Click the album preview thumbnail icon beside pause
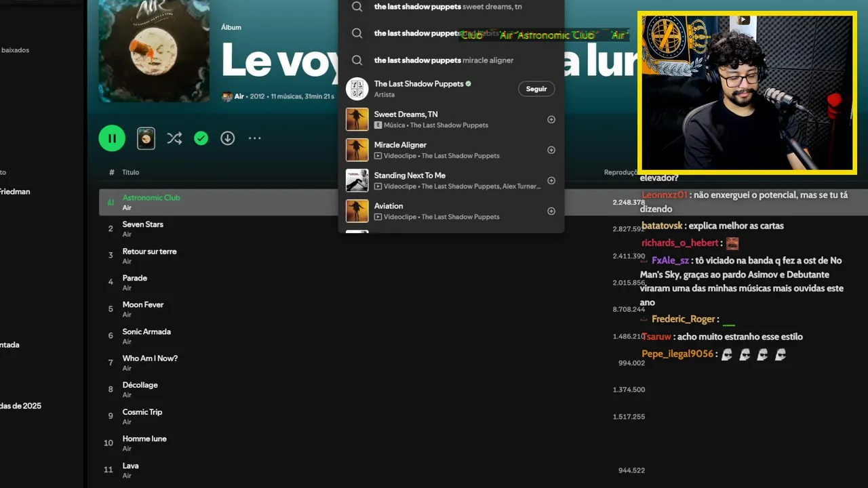Image resolution: width=868 pixels, height=488 pixels. point(146,138)
